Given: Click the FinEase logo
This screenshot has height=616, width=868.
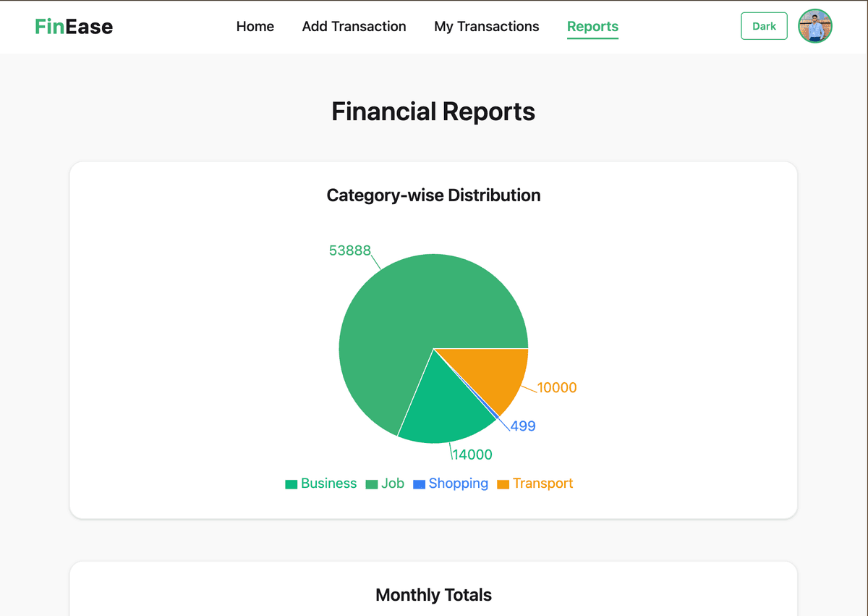Looking at the screenshot, I should [x=74, y=27].
